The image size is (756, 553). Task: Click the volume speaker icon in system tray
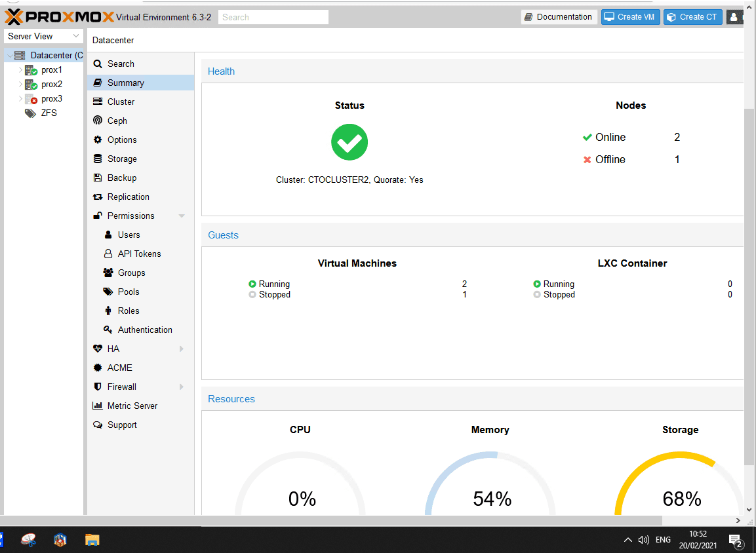pyautogui.click(x=644, y=540)
